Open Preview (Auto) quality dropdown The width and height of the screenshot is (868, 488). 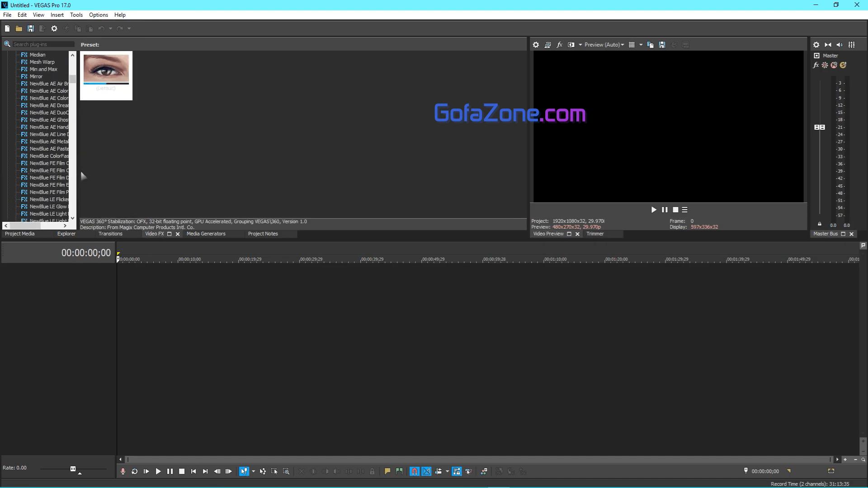pos(604,45)
